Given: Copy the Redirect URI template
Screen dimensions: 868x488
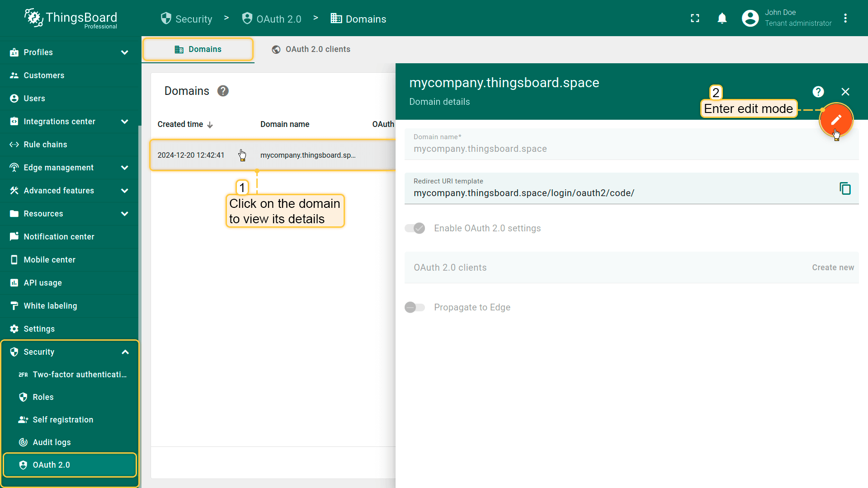Looking at the screenshot, I should click(844, 188).
